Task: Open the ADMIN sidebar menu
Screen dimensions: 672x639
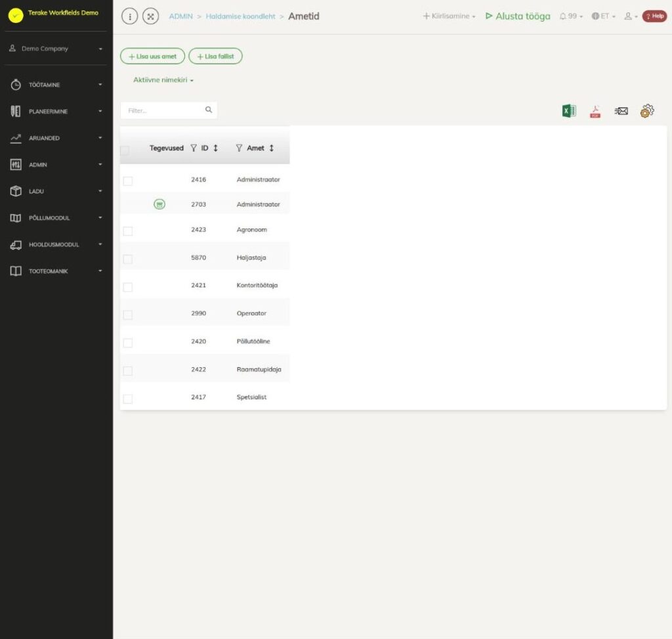Action: (56, 165)
